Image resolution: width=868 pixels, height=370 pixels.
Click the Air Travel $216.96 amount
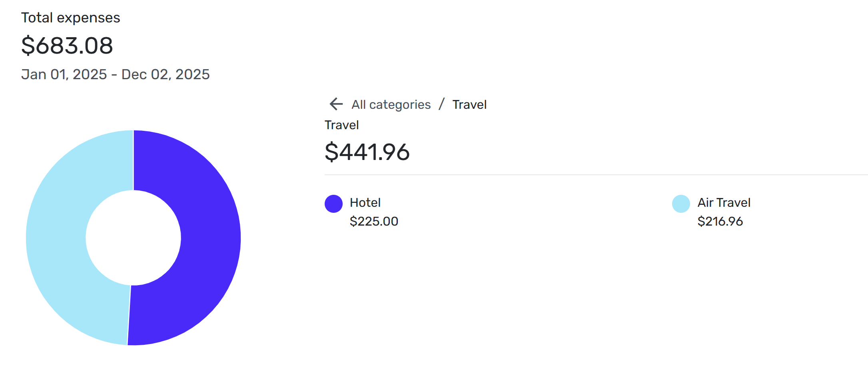click(720, 221)
